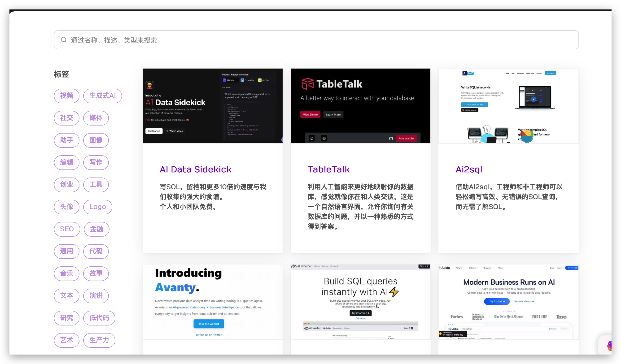Image resolution: width=621 pixels, height=364 pixels.
Task: Open the AIHelperBot preview thumbnail
Action: pos(361,302)
